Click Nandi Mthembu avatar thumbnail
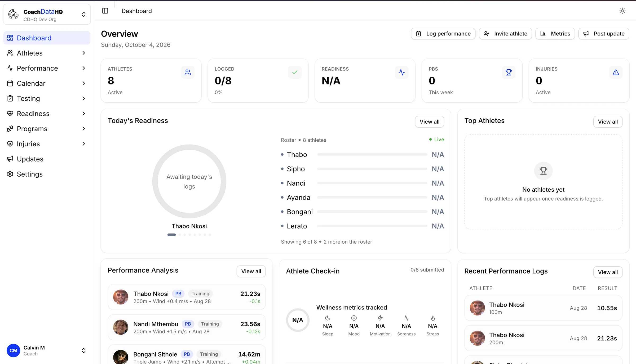636x364 pixels. pos(121,327)
